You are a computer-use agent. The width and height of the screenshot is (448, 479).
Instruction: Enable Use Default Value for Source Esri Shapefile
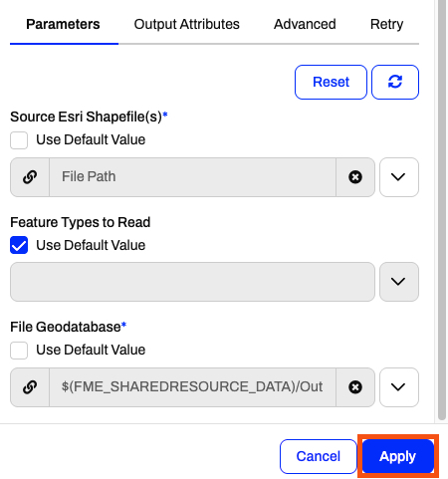coord(19,140)
